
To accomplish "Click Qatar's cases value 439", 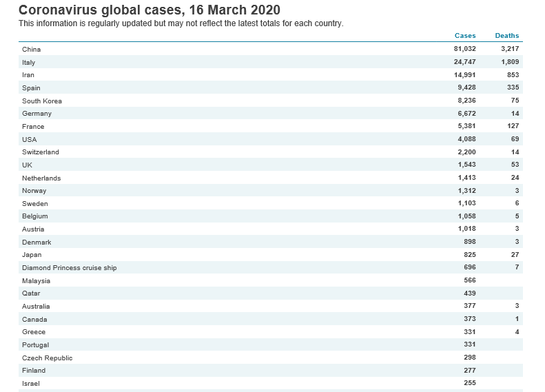I will (470, 293).
